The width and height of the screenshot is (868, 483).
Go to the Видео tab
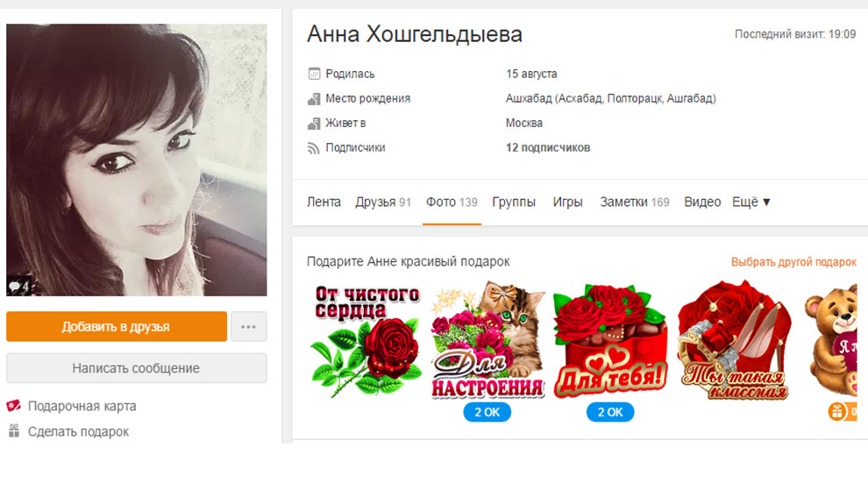click(x=702, y=202)
